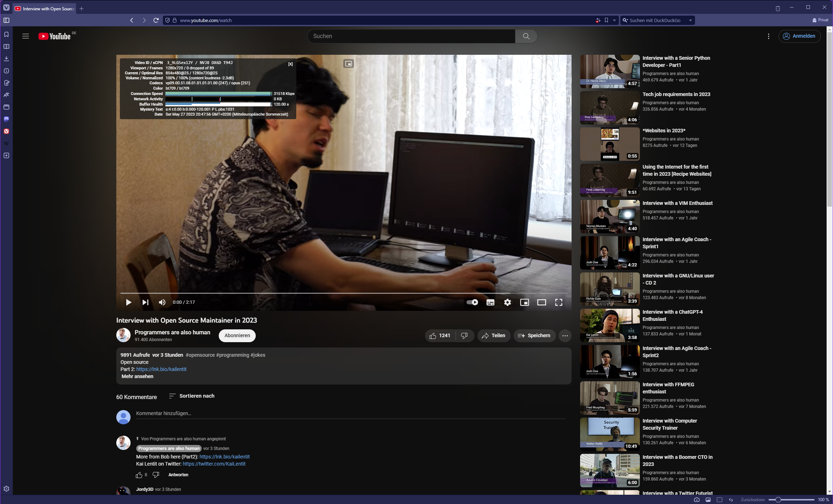The height and width of the screenshot is (504, 833).
Task: Expand the search engine dropdown arrow
Action: pyautogui.click(x=690, y=20)
